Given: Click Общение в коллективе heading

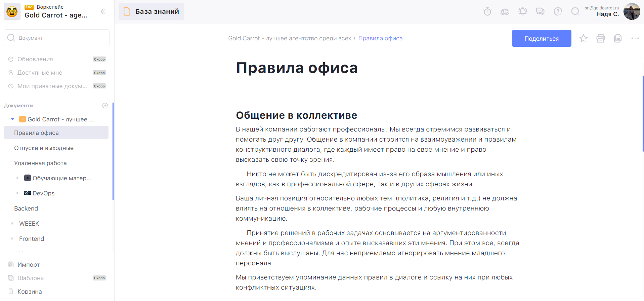Looking at the screenshot, I should 296,115.
